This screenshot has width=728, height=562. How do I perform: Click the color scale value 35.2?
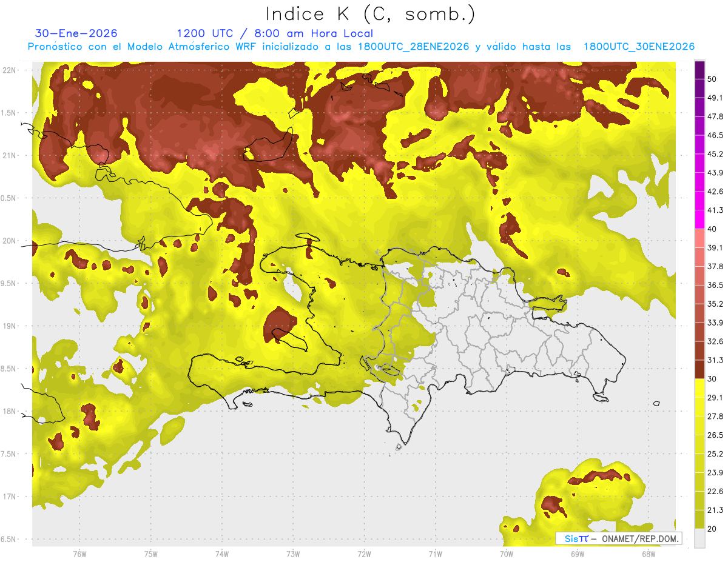(x=715, y=304)
